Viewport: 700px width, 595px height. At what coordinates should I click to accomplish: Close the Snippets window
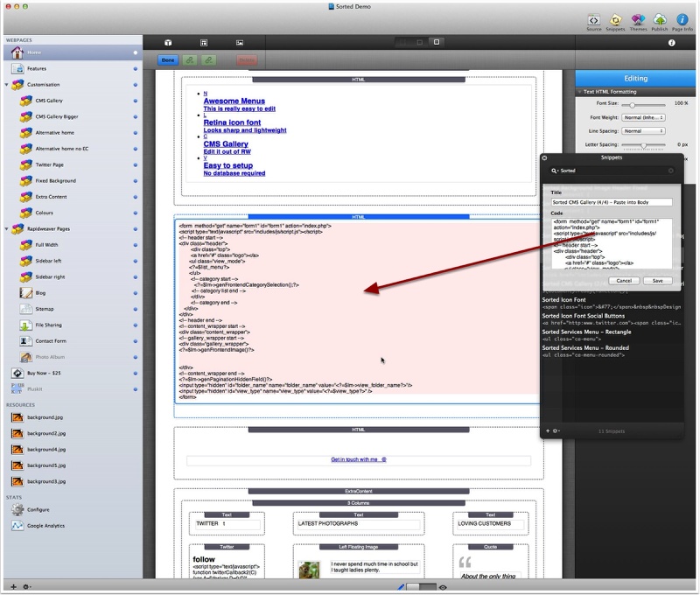[x=544, y=157]
